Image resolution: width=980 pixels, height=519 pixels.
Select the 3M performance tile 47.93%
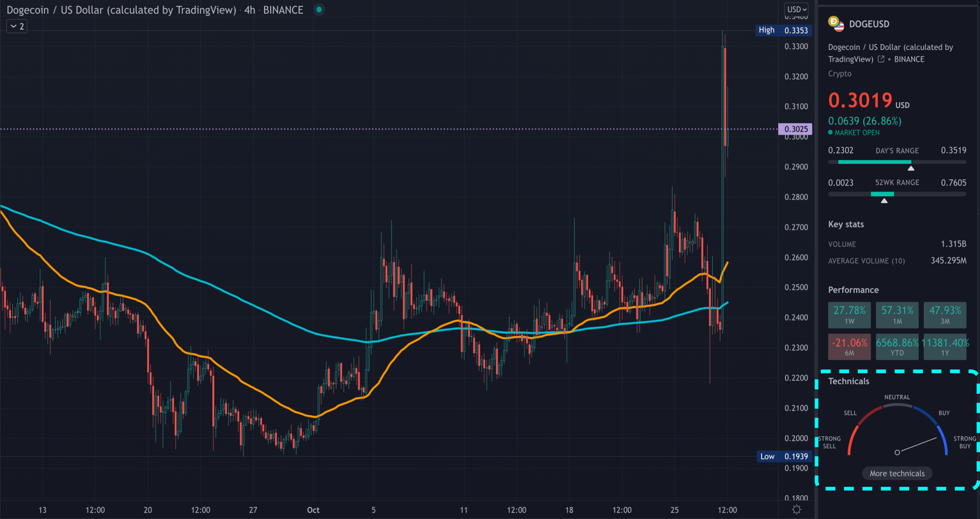945,315
